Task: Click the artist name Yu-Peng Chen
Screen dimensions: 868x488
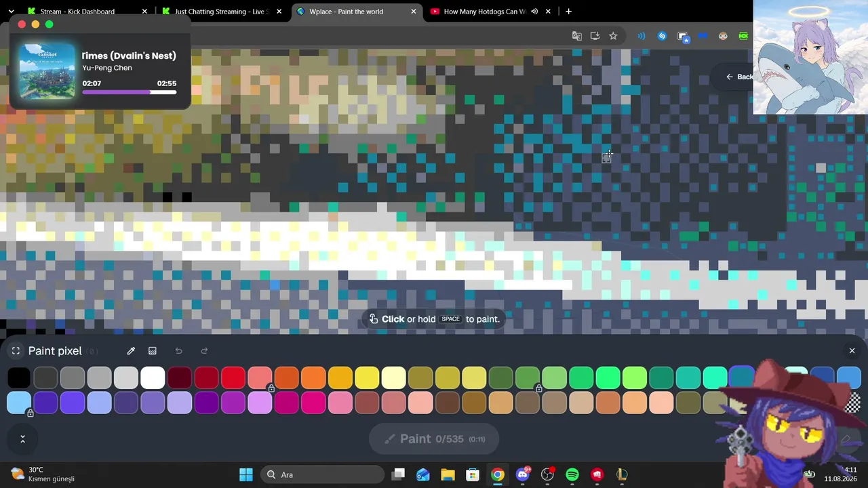Action: click(107, 68)
